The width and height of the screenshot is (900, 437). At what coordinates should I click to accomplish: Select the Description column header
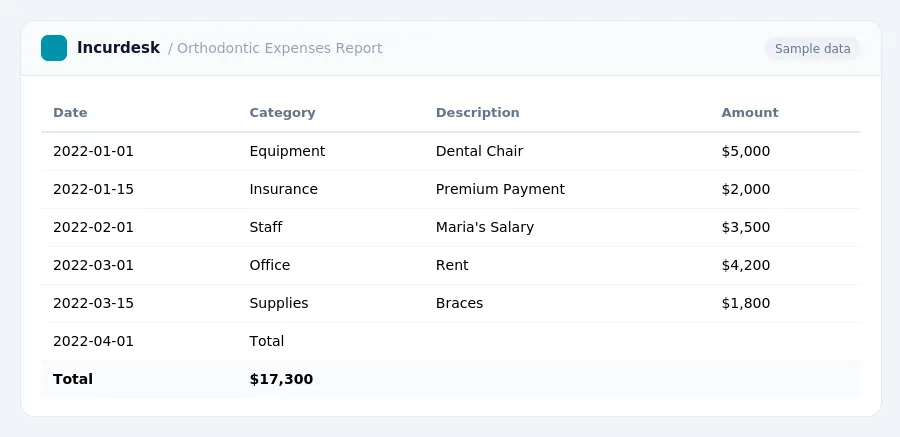pyautogui.click(x=478, y=113)
